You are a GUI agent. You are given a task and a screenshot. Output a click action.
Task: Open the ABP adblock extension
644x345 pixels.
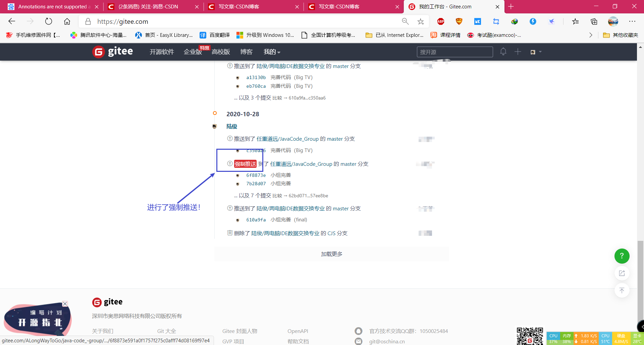point(440,21)
